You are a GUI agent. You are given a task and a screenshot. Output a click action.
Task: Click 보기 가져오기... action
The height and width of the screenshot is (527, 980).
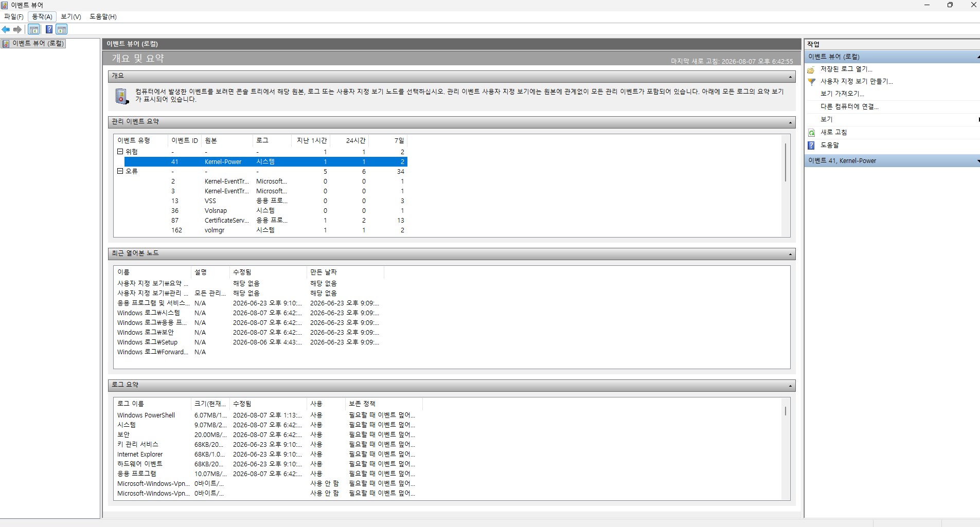[x=842, y=94]
